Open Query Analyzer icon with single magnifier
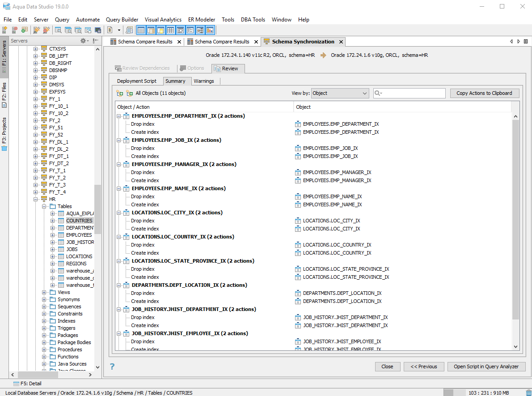 58,30
